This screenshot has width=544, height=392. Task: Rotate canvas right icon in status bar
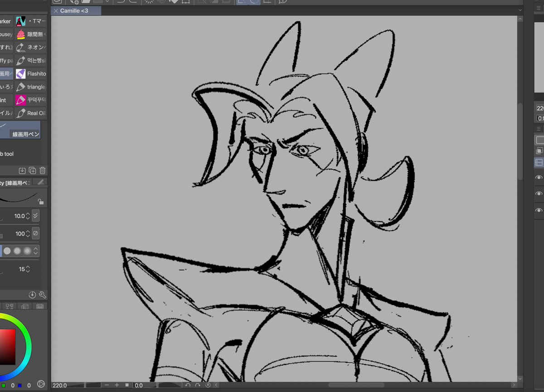point(198,385)
